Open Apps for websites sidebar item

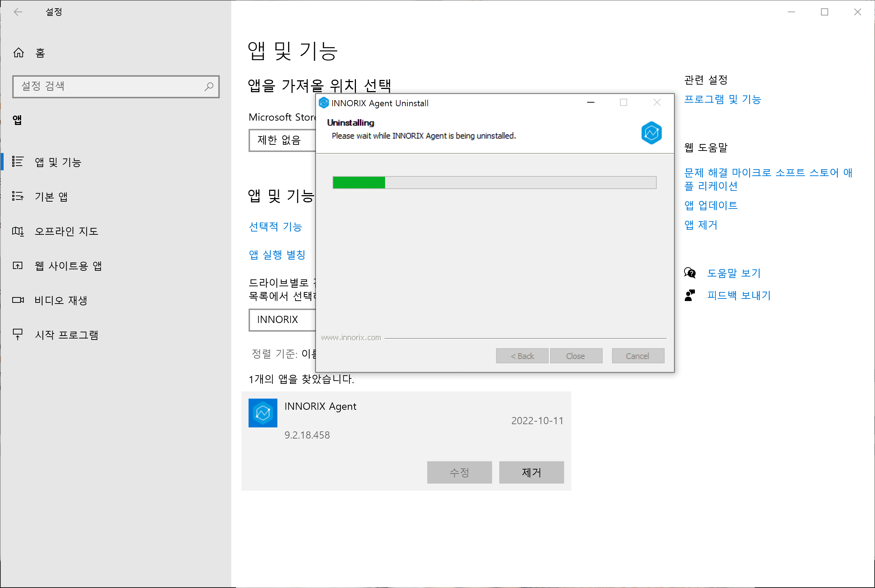[x=68, y=265]
